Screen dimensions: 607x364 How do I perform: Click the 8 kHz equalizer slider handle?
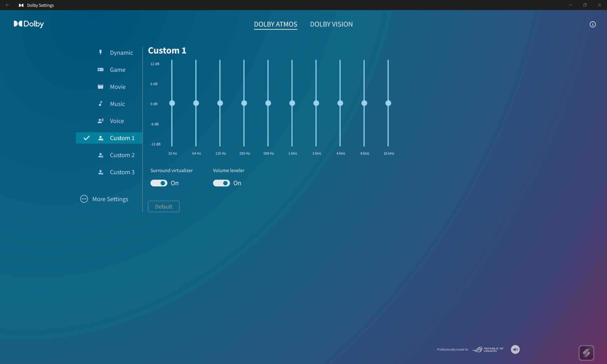(x=364, y=103)
